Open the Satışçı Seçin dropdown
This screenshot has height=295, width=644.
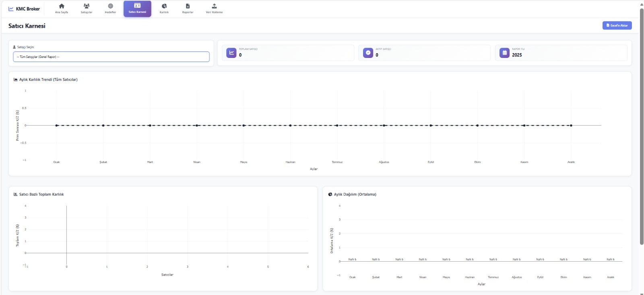click(x=111, y=57)
